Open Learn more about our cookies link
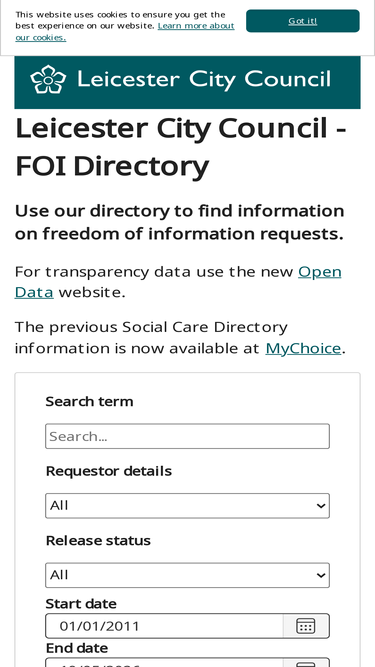The height and width of the screenshot is (667, 375). coord(125,31)
